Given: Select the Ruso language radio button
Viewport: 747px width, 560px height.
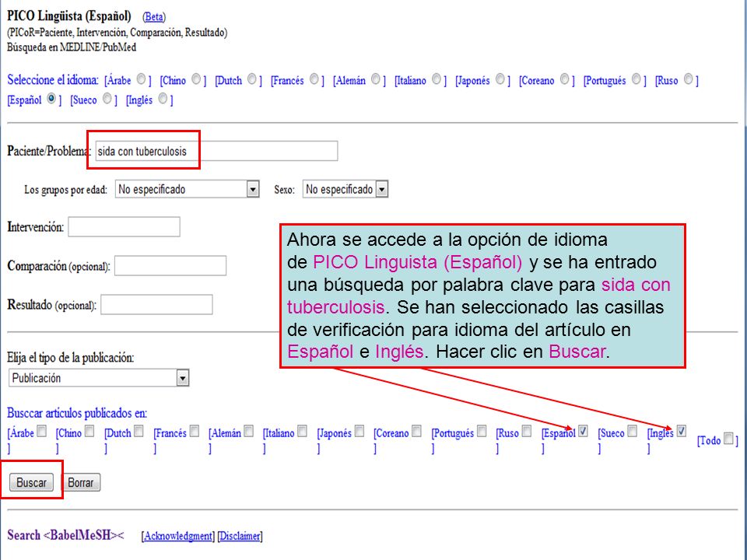Looking at the screenshot, I should (689, 79).
